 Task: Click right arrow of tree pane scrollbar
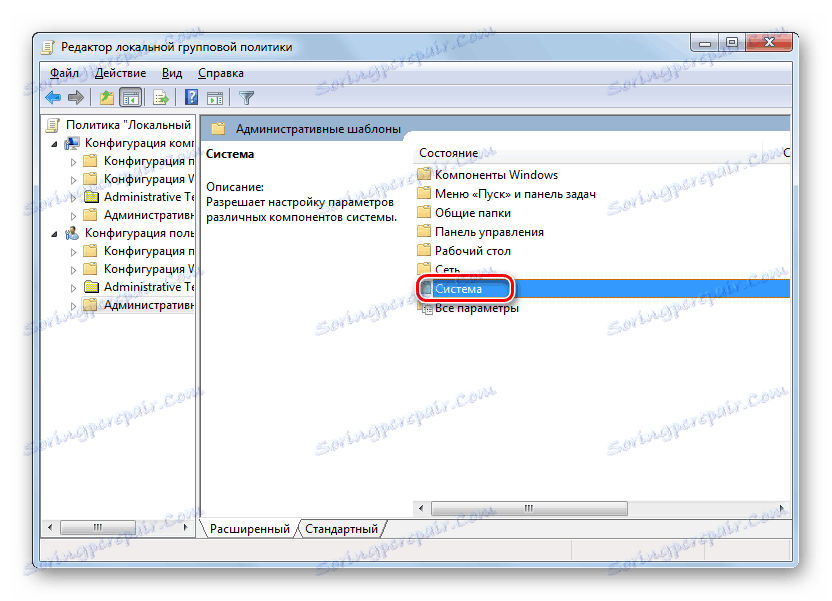(185, 527)
